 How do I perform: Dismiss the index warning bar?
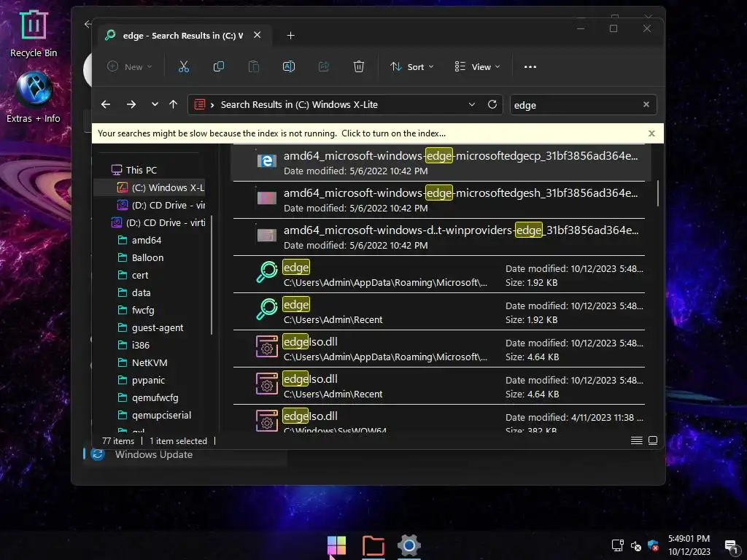tap(651, 133)
